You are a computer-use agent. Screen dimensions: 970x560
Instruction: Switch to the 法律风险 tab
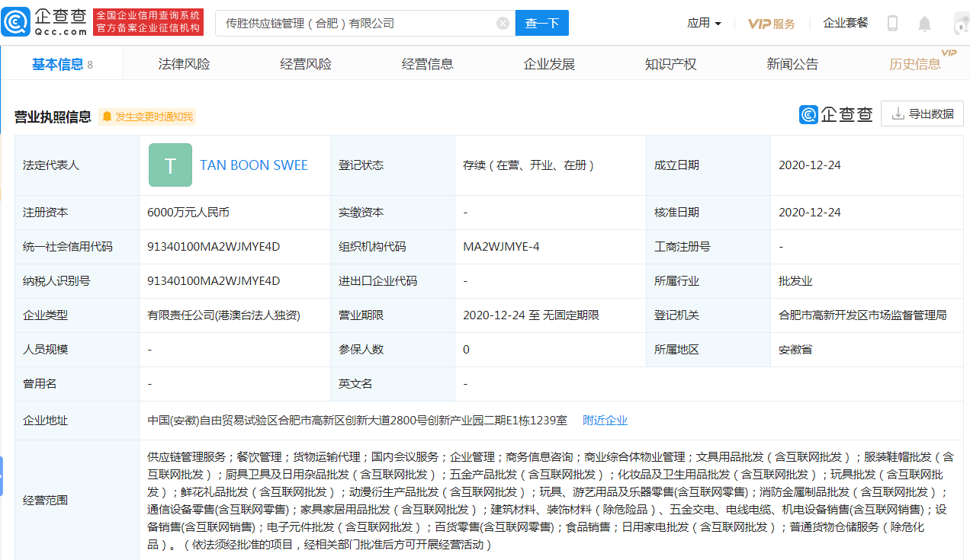point(184,64)
